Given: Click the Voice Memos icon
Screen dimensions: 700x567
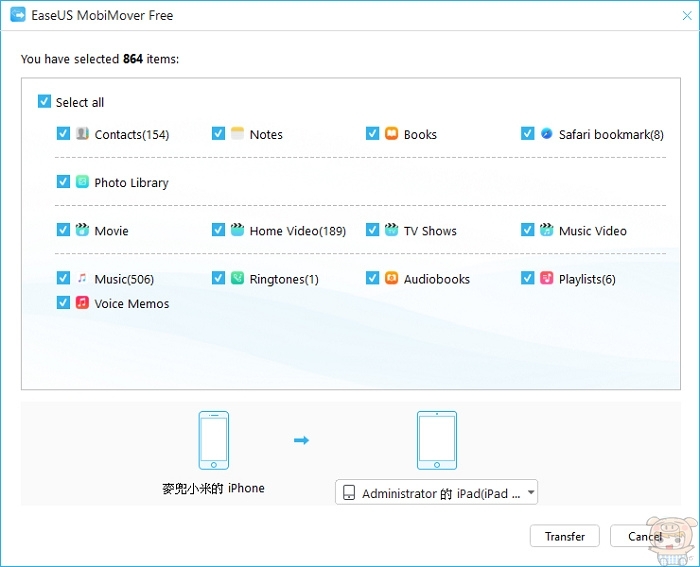Looking at the screenshot, I should [x=82, y=303].
